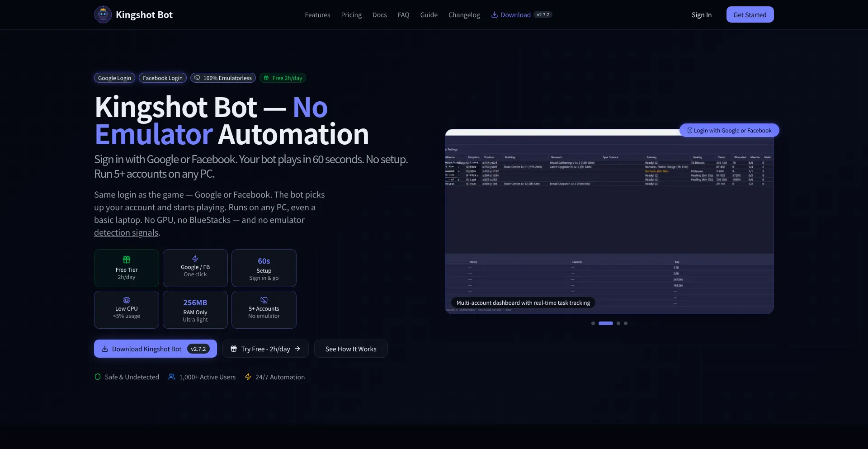Screen dimensions: 868x449
Task: Click the download icon in Download Kingshot Bot button
Action: [105, 349]
